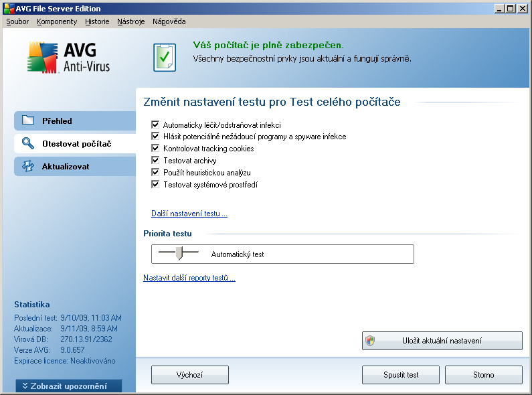Screen dimensions: 532x395
Task: Click the Statistika heading
Action: (x=32, y=304)
